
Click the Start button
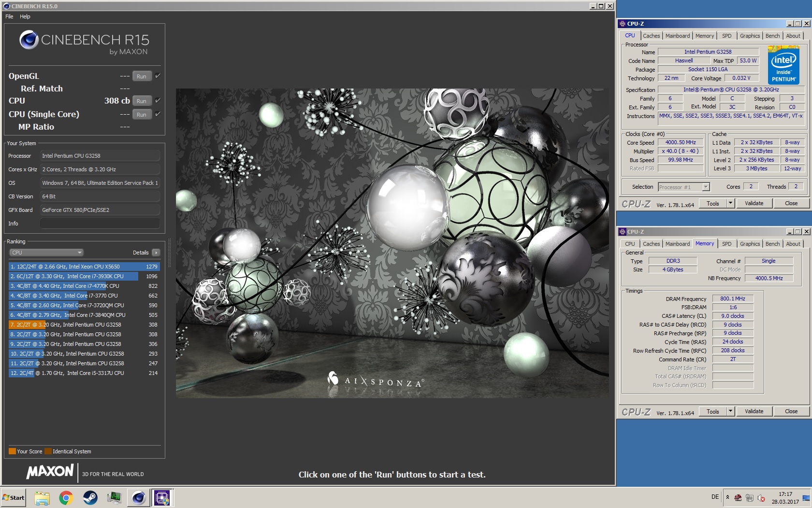(x=14, y=497)
